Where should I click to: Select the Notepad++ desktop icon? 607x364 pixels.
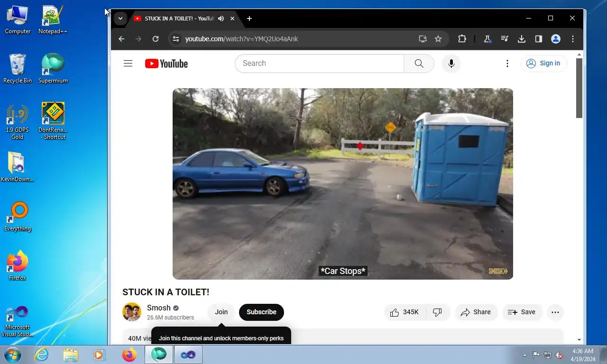pyautogui.click(x=53, y=20)
